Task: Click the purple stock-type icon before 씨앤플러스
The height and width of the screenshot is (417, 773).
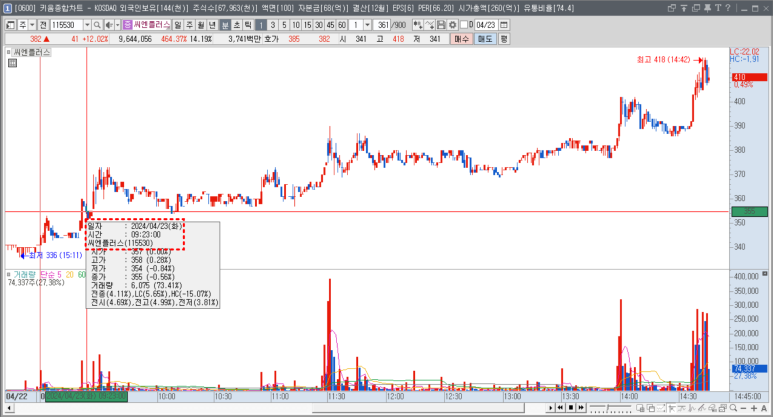Action: pyautogui.click(x=127, y=25)
